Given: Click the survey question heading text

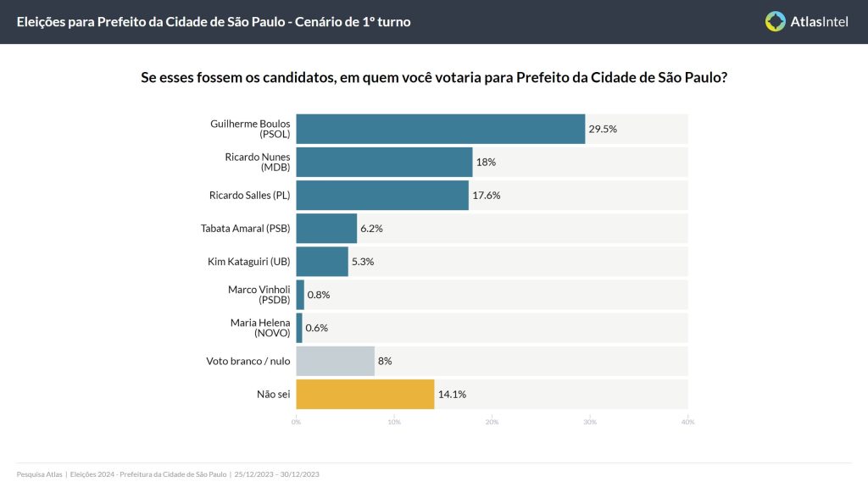Looking at the screenshot, I should click(x=433, y=77).
